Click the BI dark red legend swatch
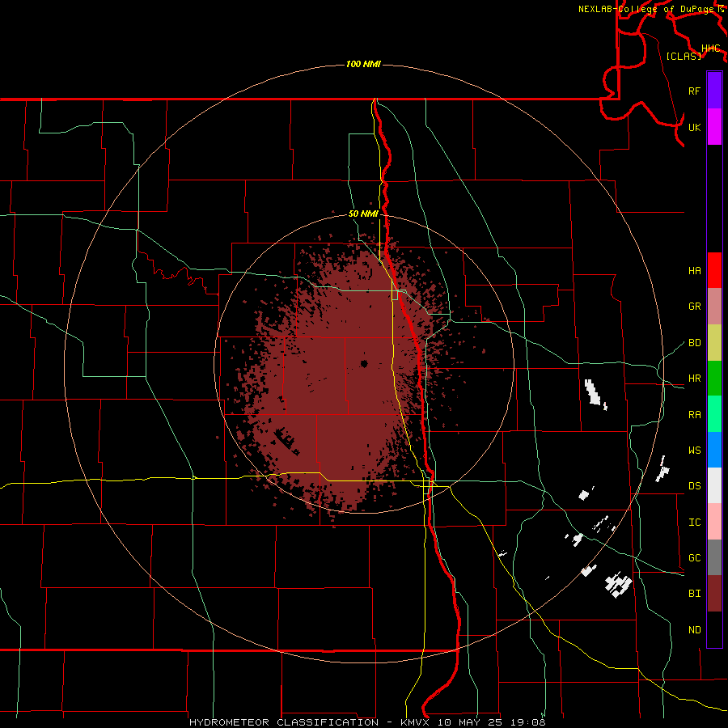The height and width of the screenshot is (728, 728). [714, 594]
